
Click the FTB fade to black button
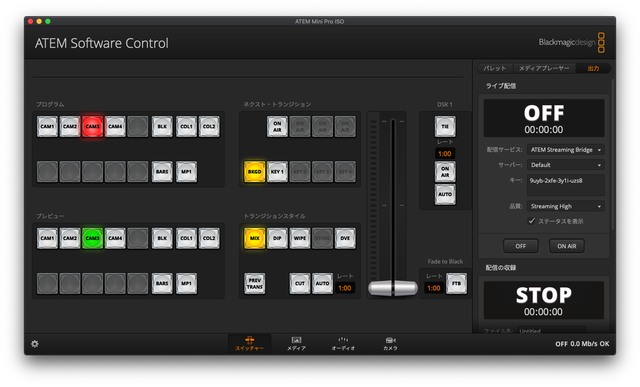click(x=456, y=283)
